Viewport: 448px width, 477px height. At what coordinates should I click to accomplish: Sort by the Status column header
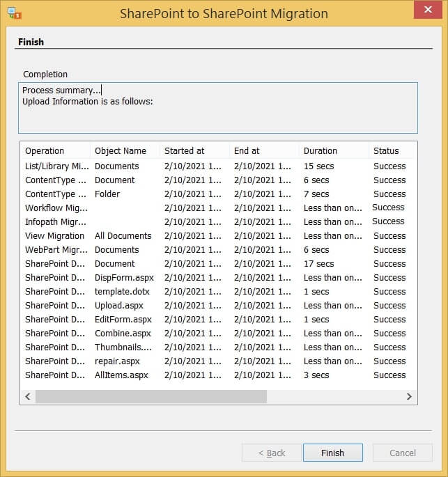[392, 151]
